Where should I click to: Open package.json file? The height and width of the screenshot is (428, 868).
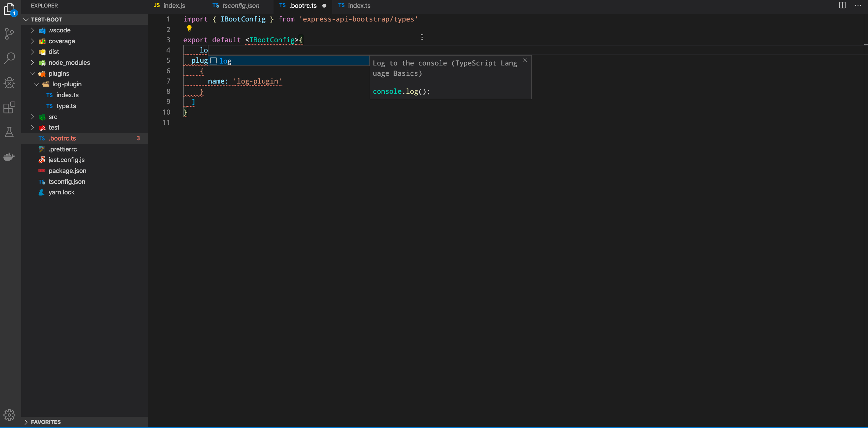tap(85, 171)
